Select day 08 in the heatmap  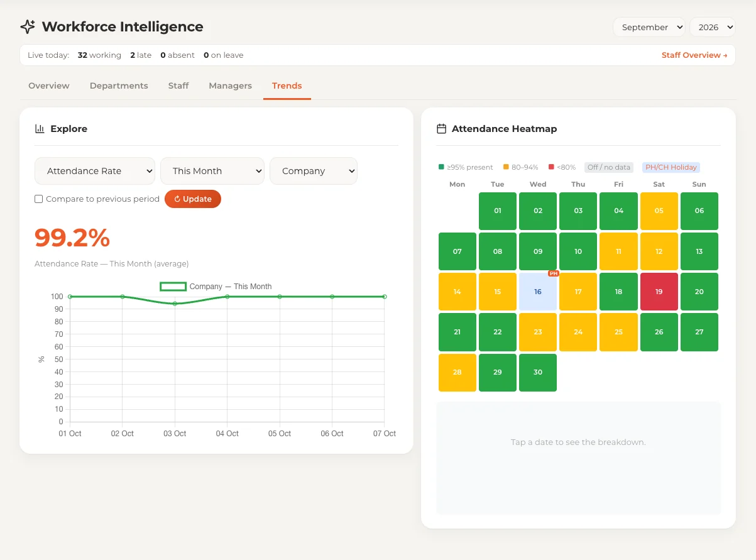[498, 251]
